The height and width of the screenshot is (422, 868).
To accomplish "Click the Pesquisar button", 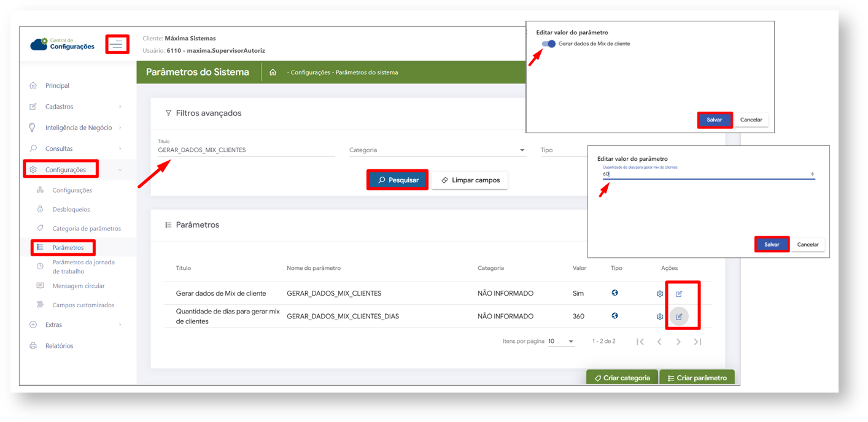I will 397,180.
